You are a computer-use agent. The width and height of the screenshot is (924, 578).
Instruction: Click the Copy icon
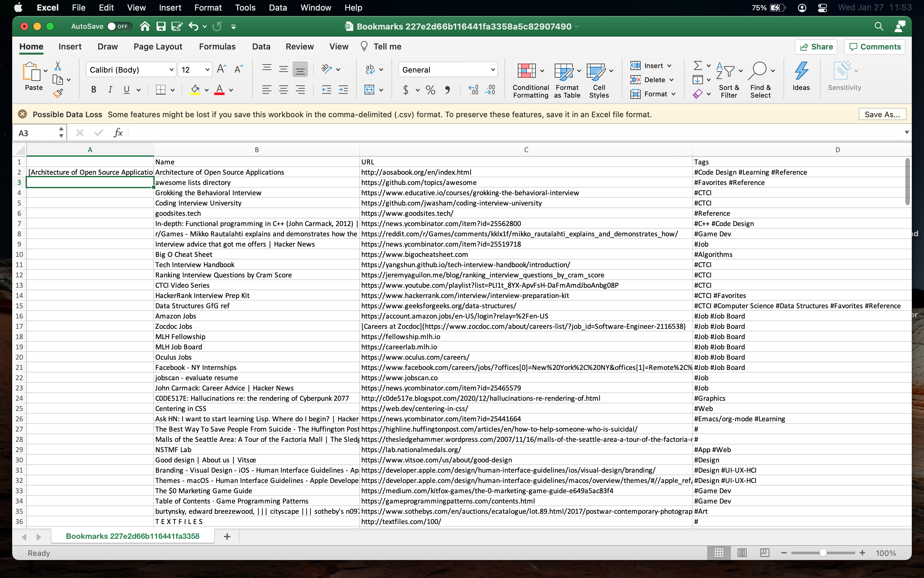(x=58, y=80)
